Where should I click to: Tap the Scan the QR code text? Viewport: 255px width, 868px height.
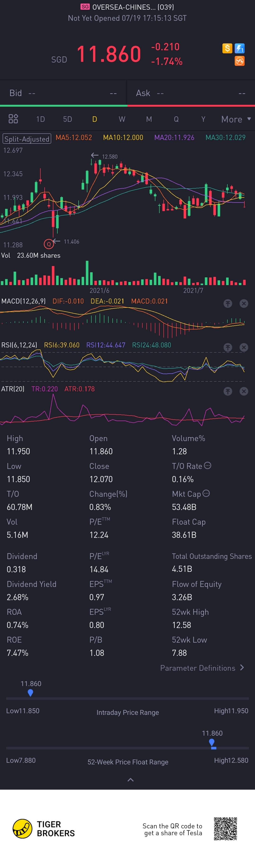173,829
